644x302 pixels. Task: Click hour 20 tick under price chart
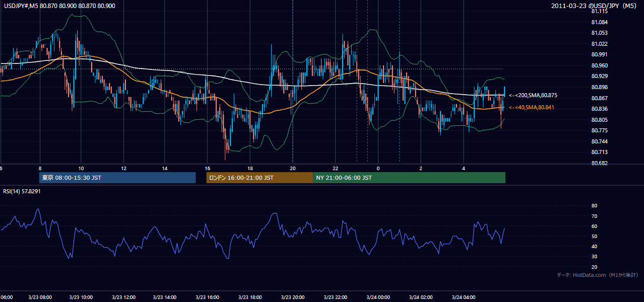pos(292,168)
